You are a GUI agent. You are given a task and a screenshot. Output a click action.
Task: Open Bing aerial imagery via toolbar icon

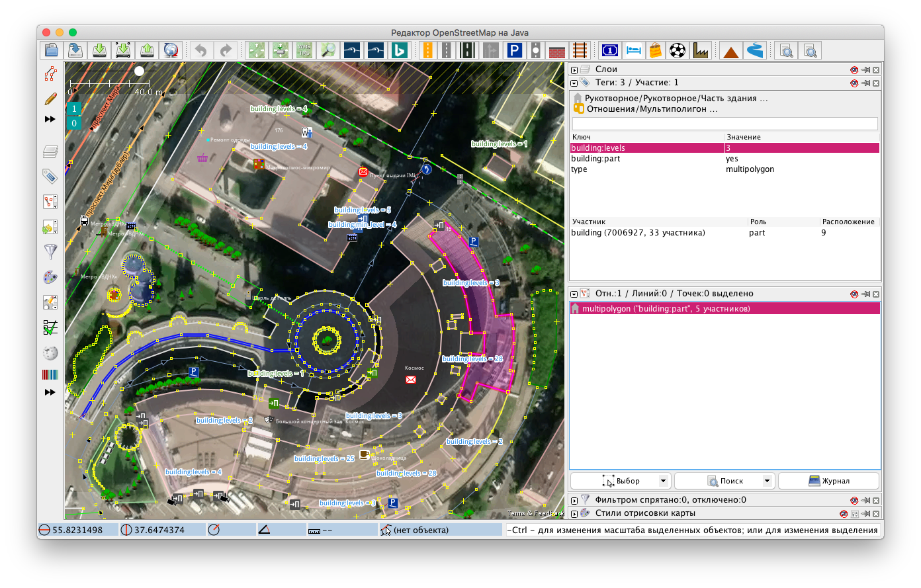click(x=399, y=50)
